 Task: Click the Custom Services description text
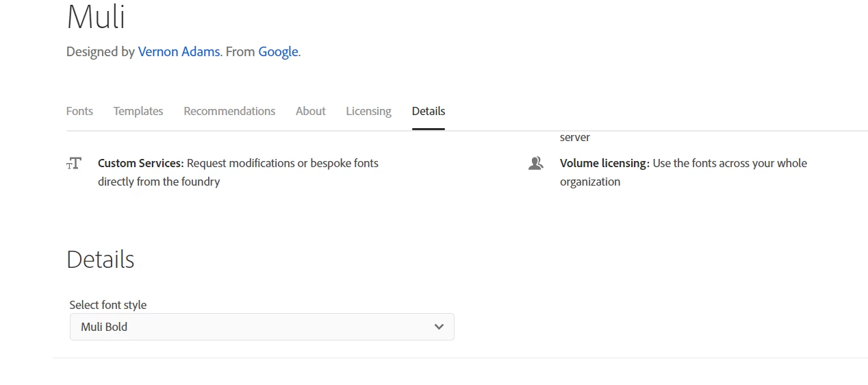click(x=238, y=173)
